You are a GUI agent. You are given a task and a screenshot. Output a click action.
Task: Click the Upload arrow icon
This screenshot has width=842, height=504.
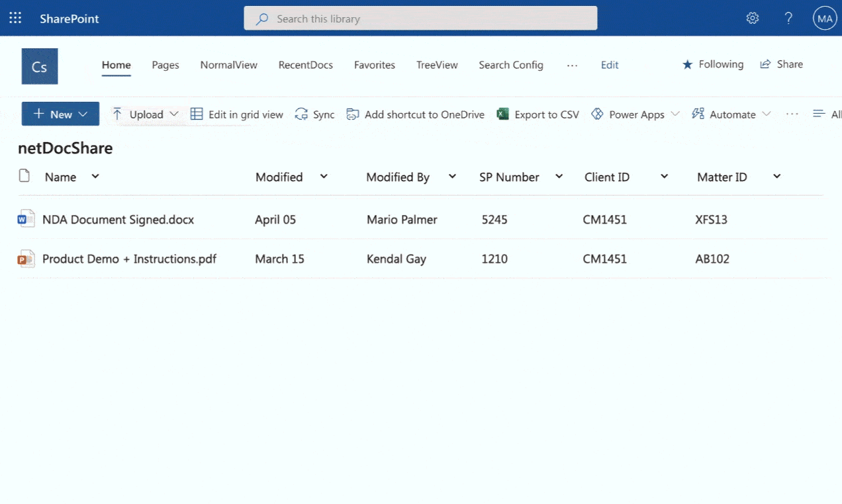(117, 114)
